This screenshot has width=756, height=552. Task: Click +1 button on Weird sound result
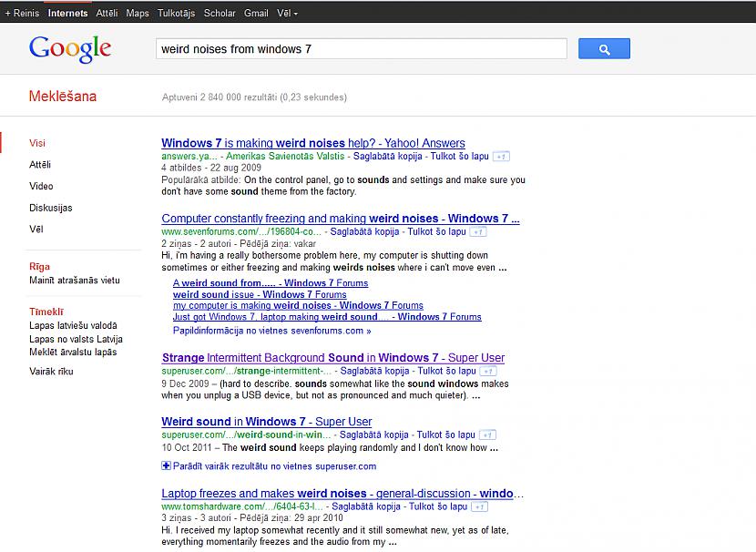(x=487, y=434)
